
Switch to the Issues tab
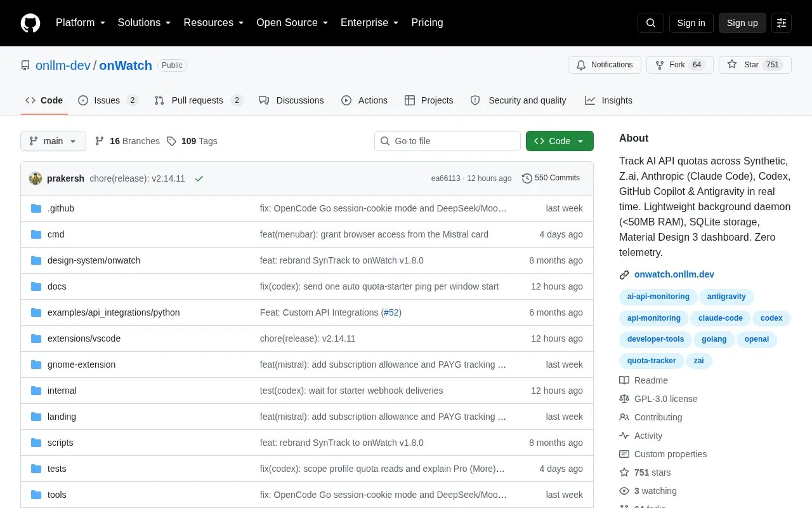[x=108, y=100]
